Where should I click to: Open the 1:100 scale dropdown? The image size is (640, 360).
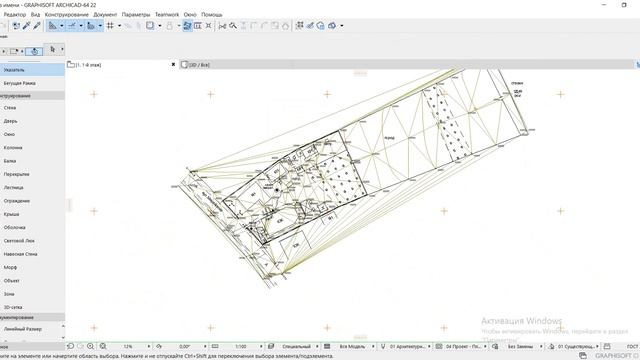coord(242,347)
